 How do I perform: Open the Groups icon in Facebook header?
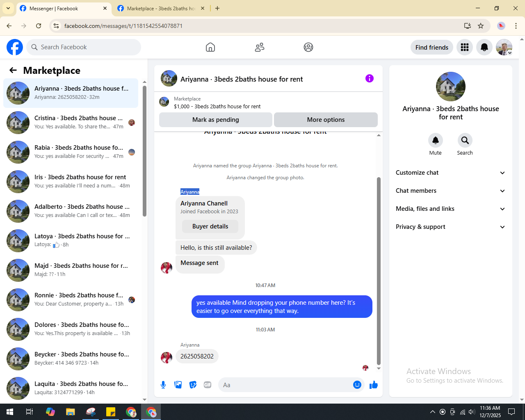[x=308, y=47]
